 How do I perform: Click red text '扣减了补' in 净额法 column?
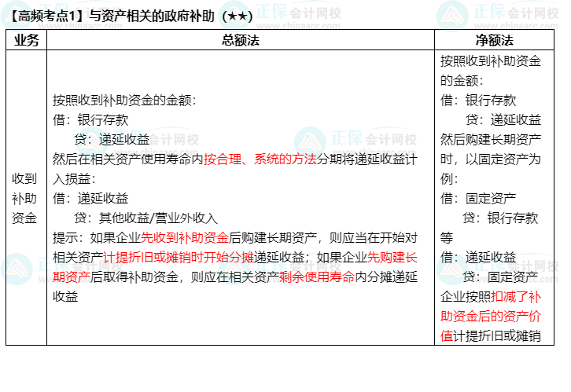[x=516, y=296]
